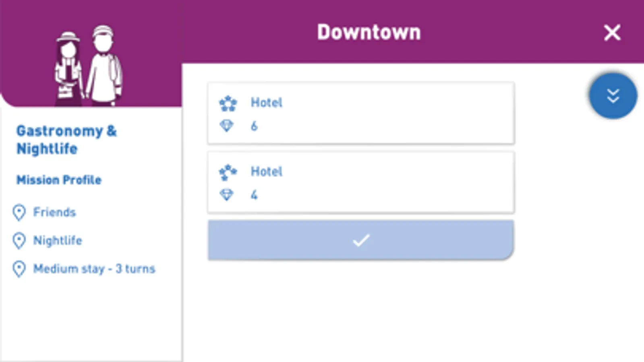Click the diamond icon beside value 6
The height and width of the screenshot is (362, 644).
(227, 126)
